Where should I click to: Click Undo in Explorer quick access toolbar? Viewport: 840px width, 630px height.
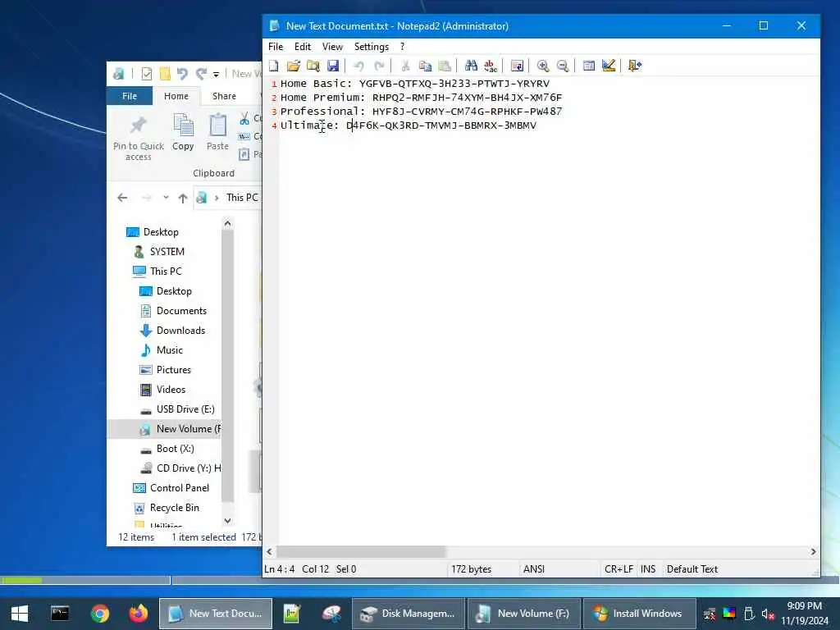click(x=183, y=74)
